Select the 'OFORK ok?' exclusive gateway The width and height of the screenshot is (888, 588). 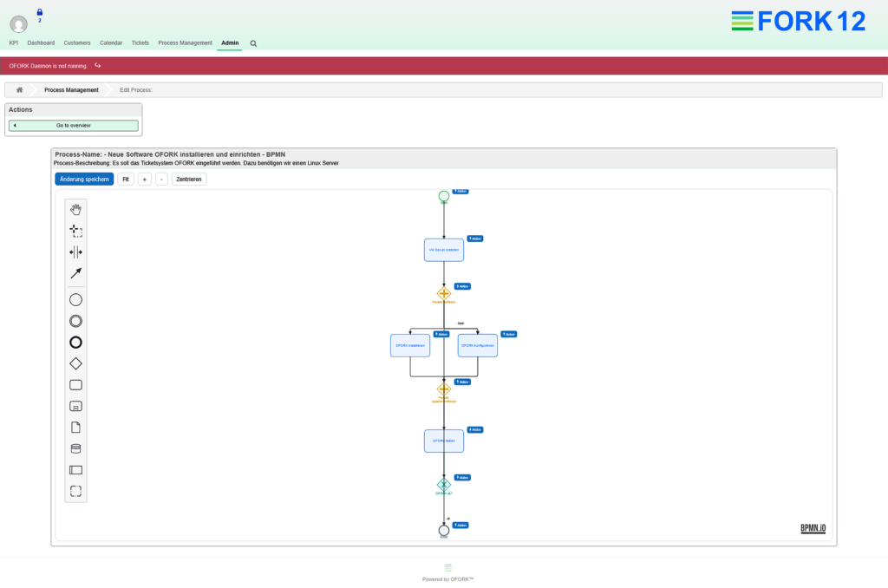(x=444, y=484)
